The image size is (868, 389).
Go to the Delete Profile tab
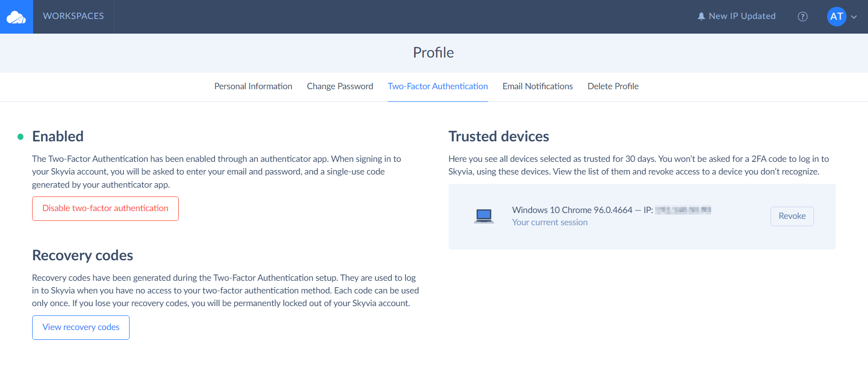click(613, 86)
